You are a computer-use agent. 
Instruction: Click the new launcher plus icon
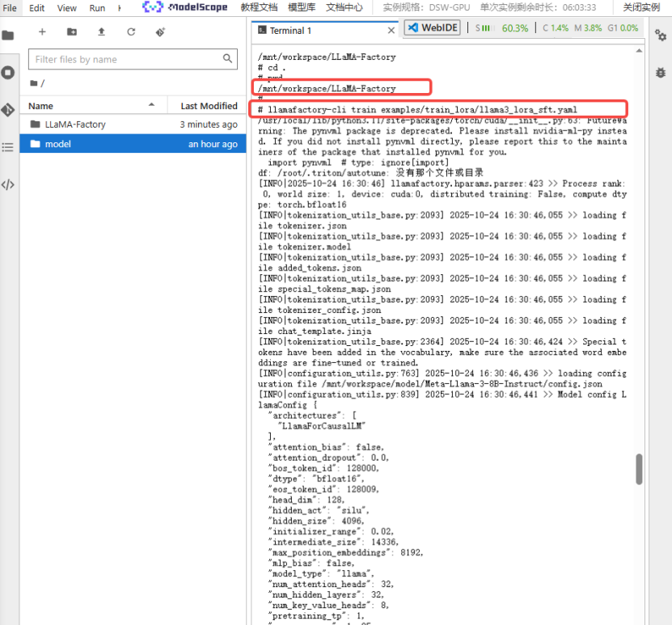click(x=42, y=32)
